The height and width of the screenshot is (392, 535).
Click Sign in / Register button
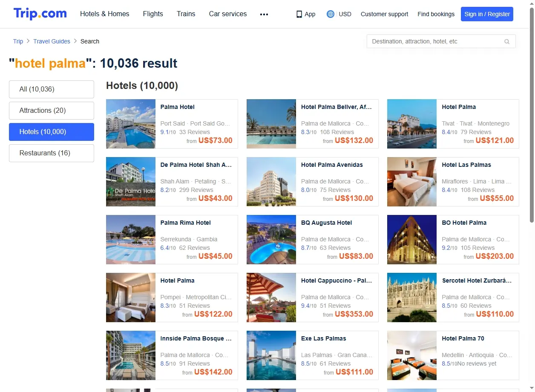487,14
